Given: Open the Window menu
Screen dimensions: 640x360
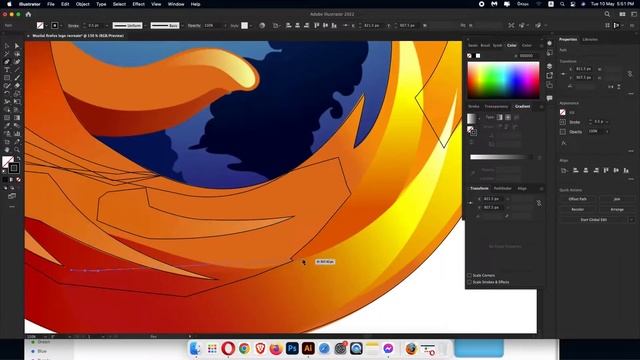Looking at the screenshot, I should click(176, 4).
